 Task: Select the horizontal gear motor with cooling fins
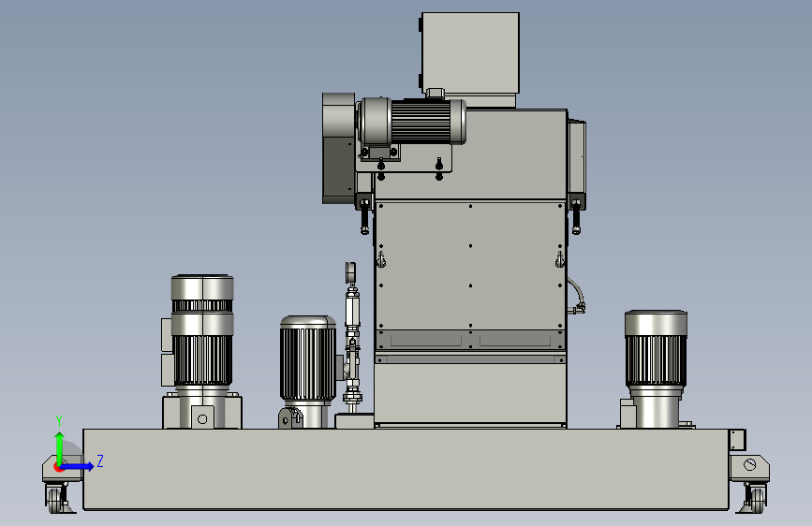pos(413,122)
